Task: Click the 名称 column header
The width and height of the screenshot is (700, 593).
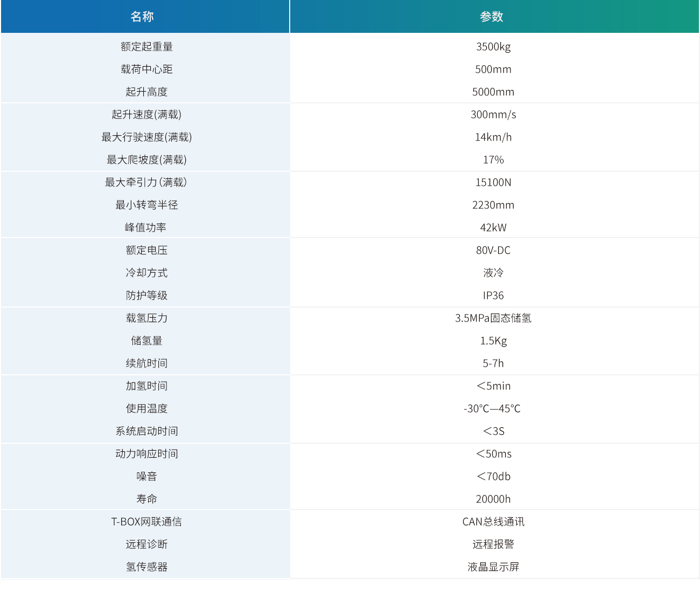Action: 142,17
